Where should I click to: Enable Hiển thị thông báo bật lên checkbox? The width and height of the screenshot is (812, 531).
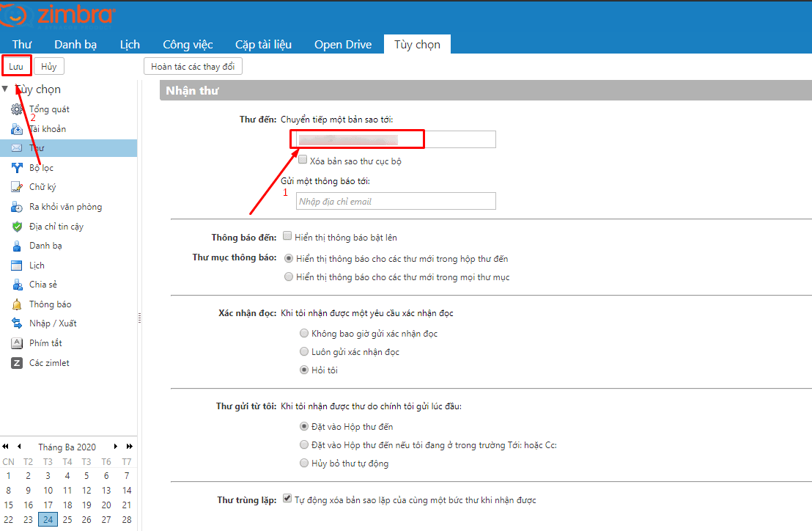coord(287,236)
